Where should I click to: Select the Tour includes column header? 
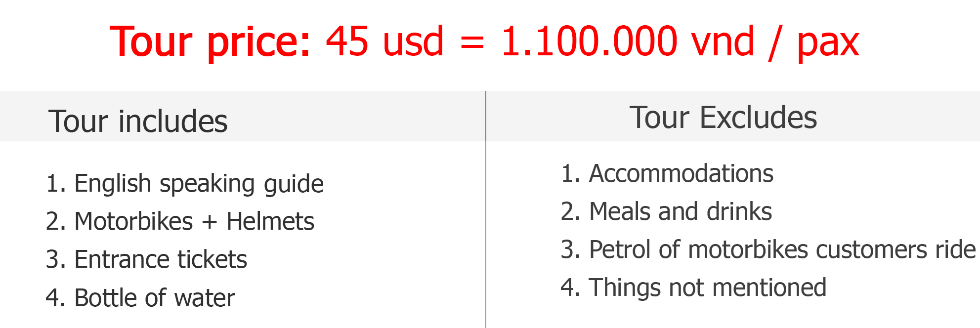tap(138, 121)
